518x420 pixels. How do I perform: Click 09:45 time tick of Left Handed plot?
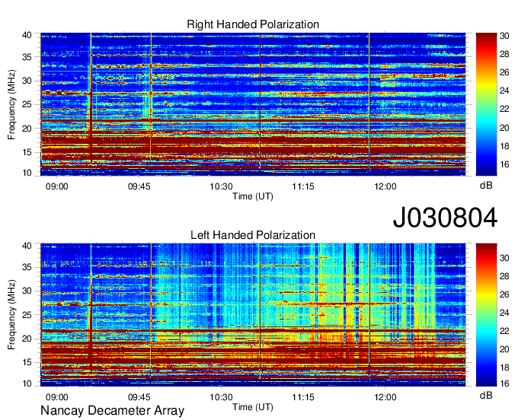(139, 397)
